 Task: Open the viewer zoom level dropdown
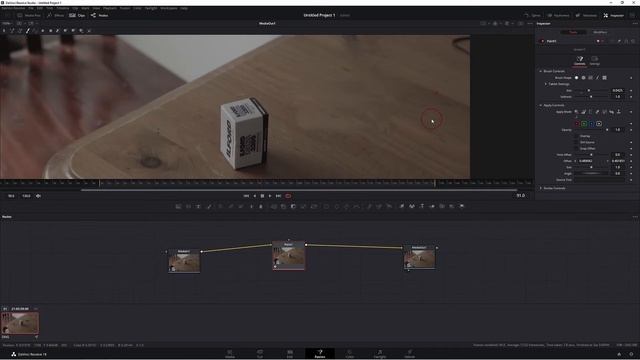tap(7, 24)
